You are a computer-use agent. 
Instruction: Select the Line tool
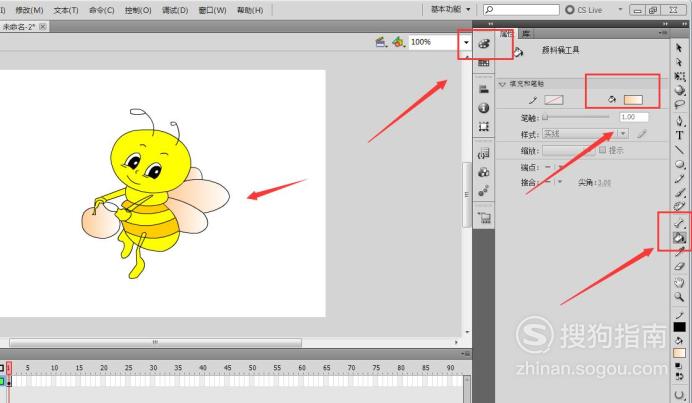point(680,150)
